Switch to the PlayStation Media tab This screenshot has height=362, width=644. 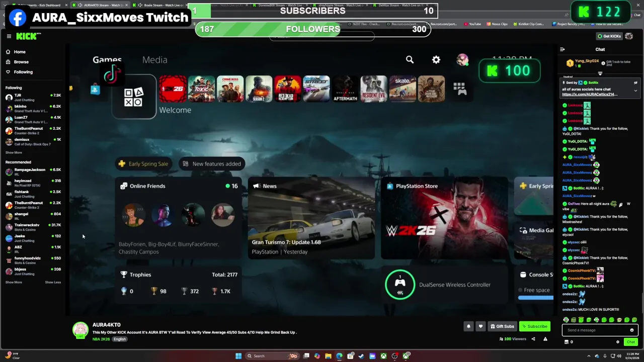point(154,60)
